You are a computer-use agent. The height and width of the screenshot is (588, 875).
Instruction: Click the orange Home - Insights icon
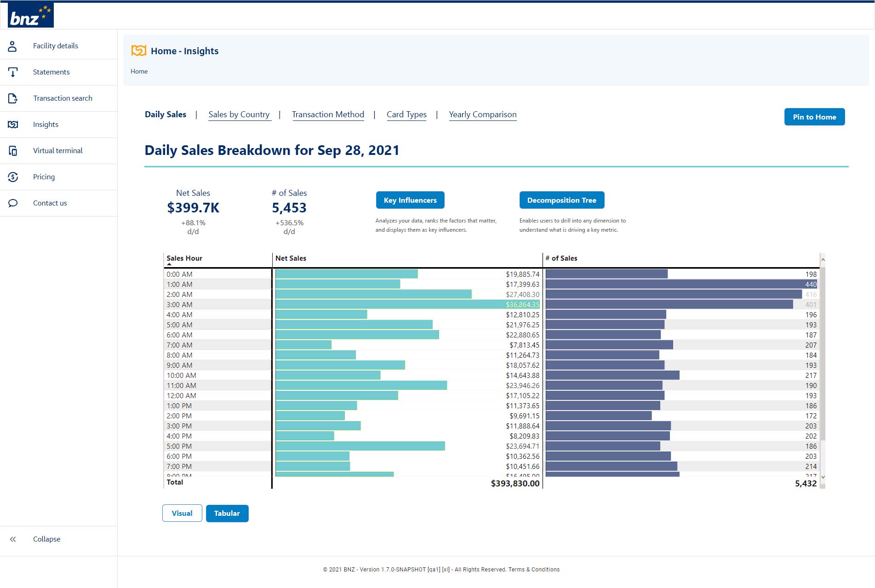pyautogui.click(x=138, y=51)
